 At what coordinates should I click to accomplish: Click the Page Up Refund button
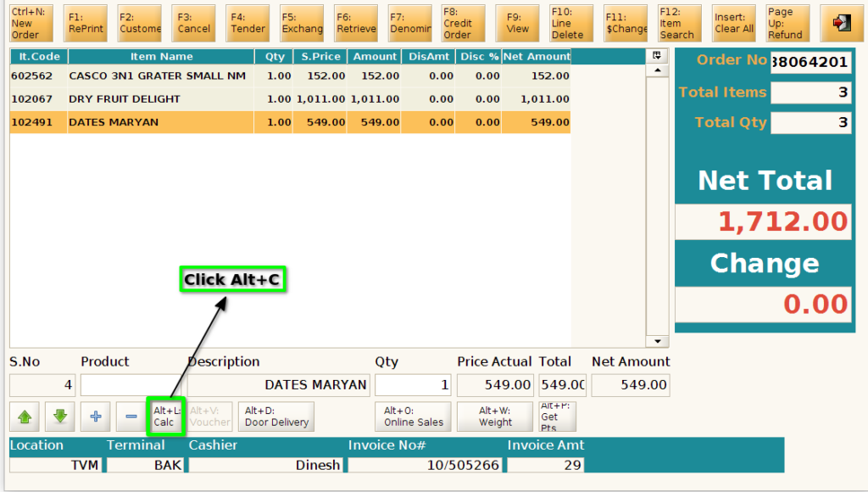click(x=787, y=23)
